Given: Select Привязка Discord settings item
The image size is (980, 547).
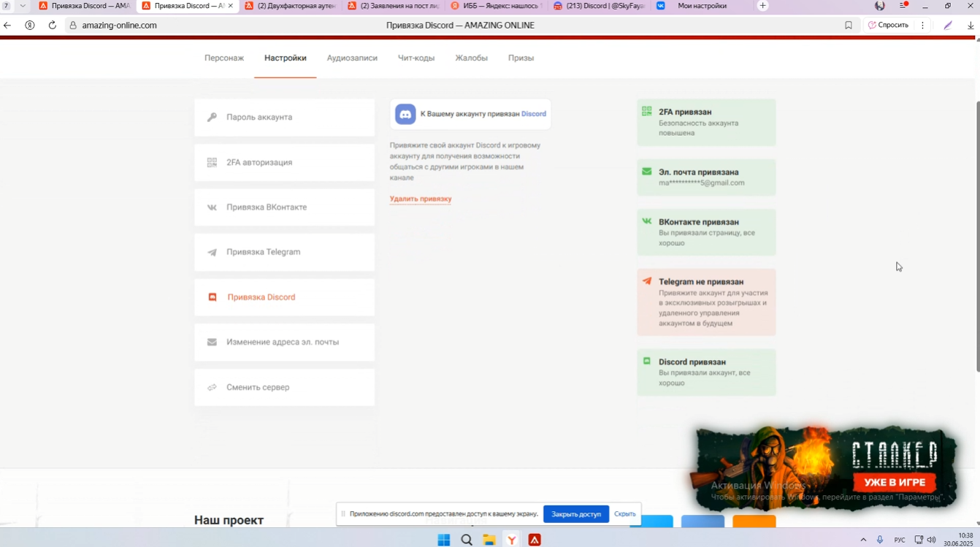Looking at the screenshot, I should (284, 297).
